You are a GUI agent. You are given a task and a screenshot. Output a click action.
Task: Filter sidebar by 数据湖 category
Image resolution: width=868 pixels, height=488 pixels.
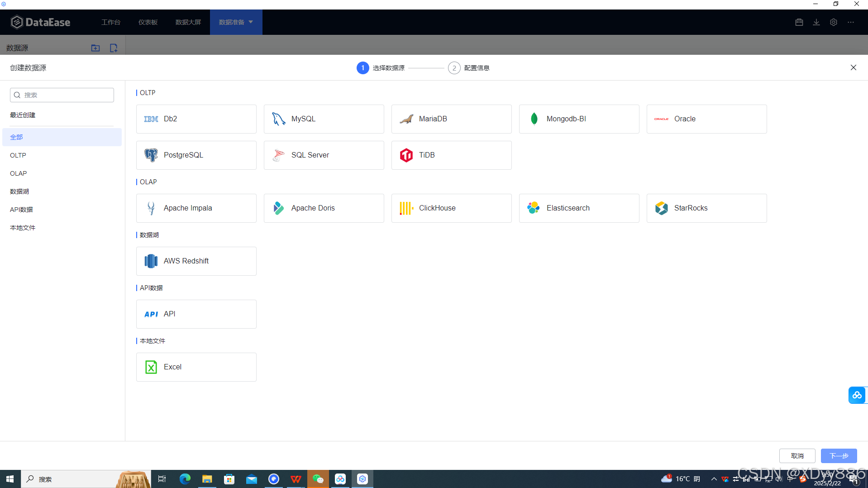(x=62, y=191)
